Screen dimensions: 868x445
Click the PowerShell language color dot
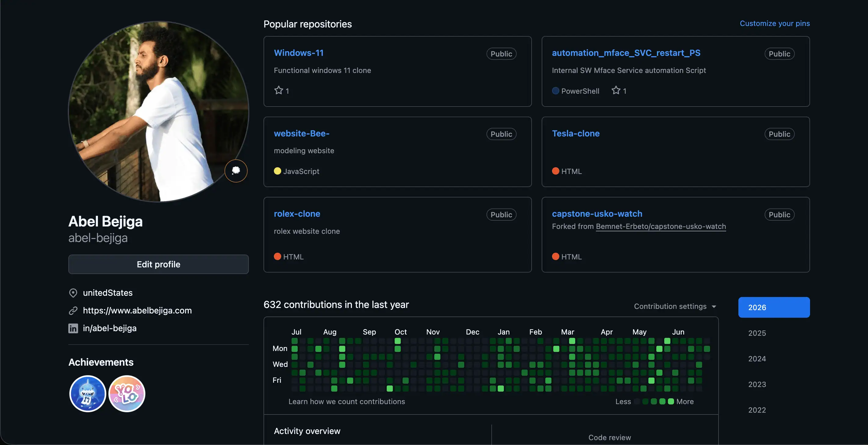(555, 91)
